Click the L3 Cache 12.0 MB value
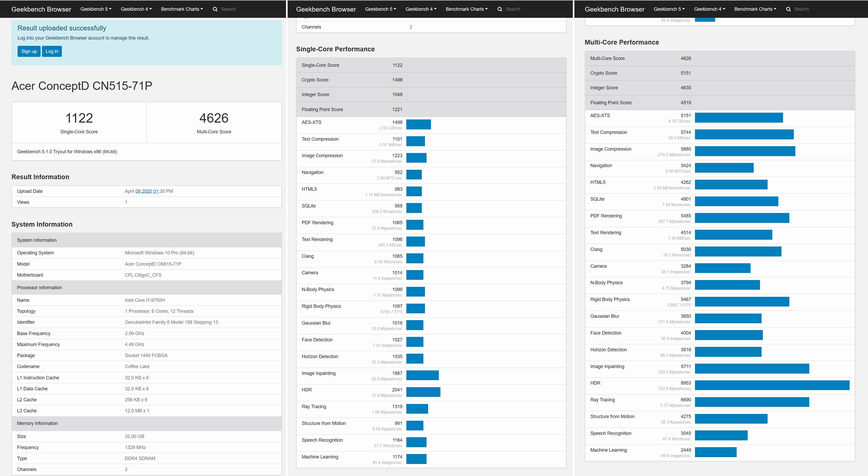Image resolution: width=868 pixels, height=476 pixels. [x=137, y=411]
